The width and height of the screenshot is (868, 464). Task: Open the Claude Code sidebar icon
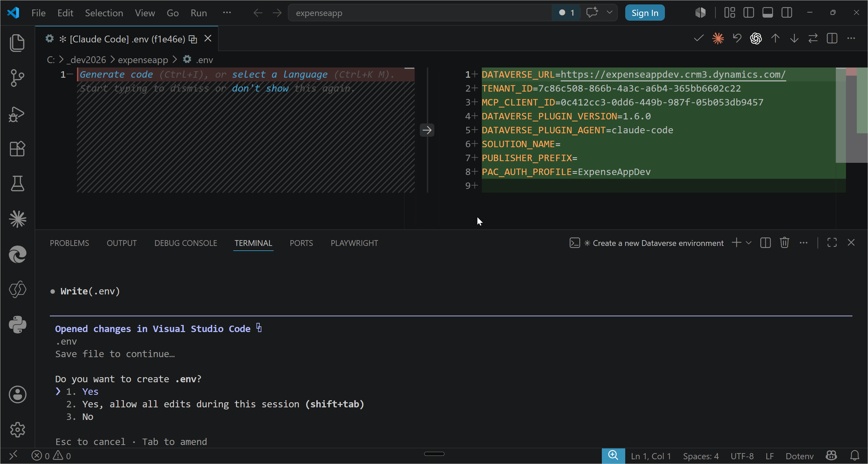coord(17,219)
